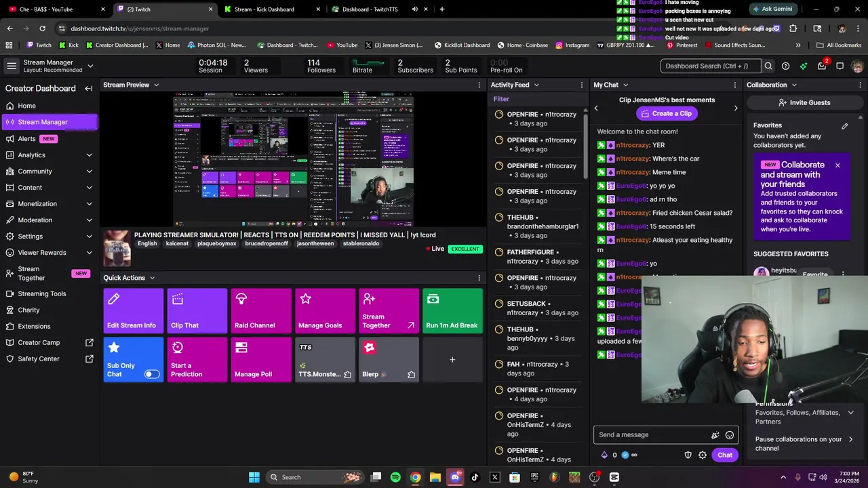Add a new quick action tile
Image resolution: width=868 pixels, height=488 pixels.
pos(452,360)
